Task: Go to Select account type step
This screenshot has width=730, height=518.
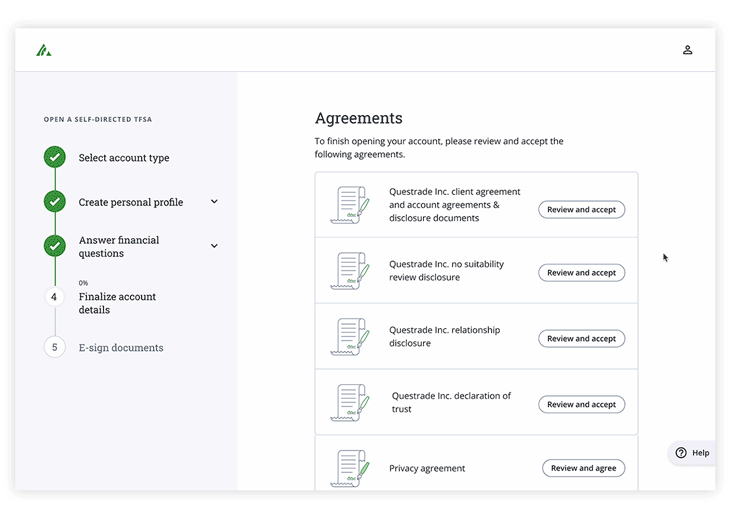Action: pos(124,158)
